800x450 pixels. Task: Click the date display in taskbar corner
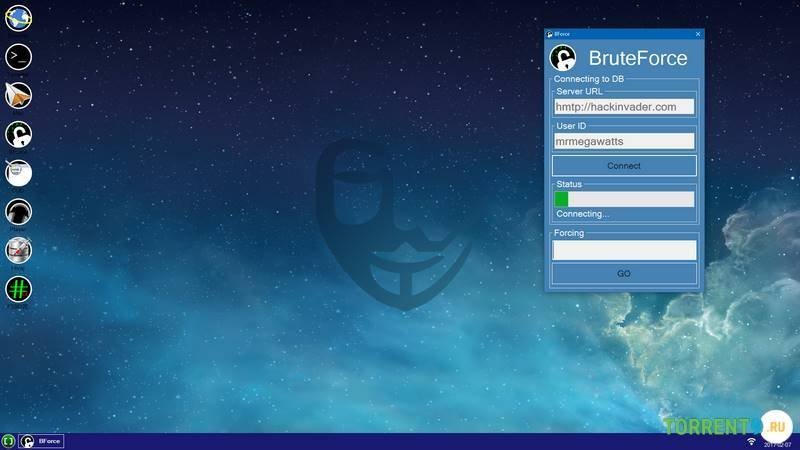778,443
